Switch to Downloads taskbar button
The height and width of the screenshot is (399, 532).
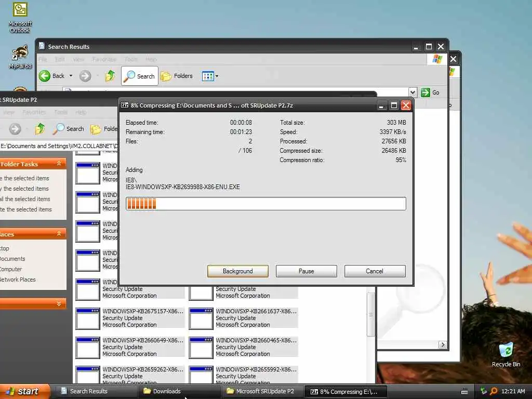click(x=178, y=391)
